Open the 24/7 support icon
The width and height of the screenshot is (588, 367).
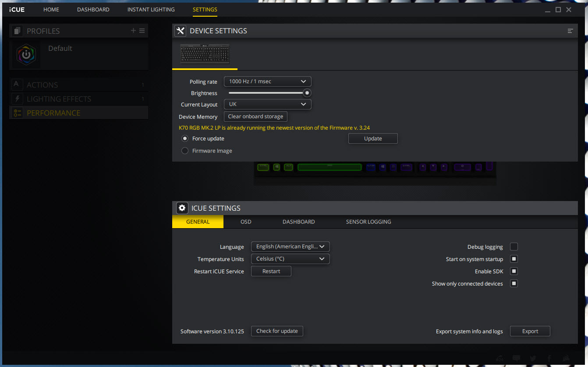coord(500,358)
